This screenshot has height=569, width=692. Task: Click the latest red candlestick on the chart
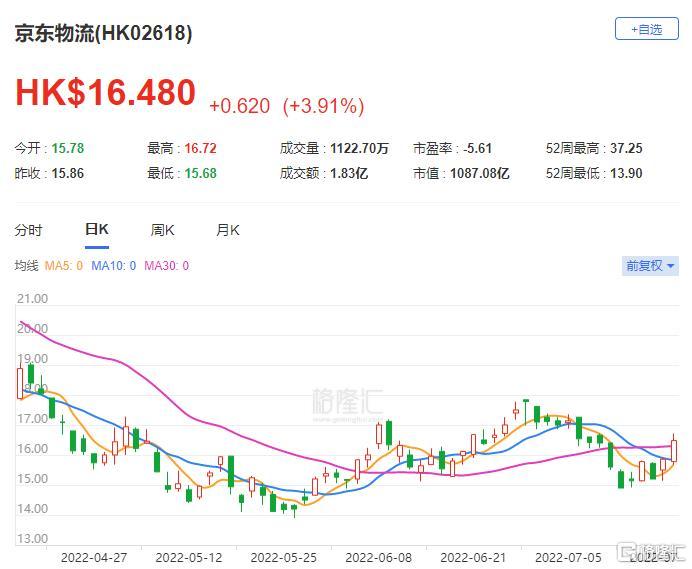pyautogui.click(x=674, y=450)
